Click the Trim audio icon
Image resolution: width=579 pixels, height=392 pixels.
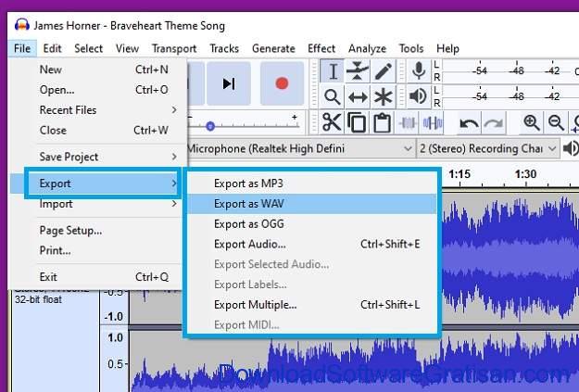(x=408, y=122)
